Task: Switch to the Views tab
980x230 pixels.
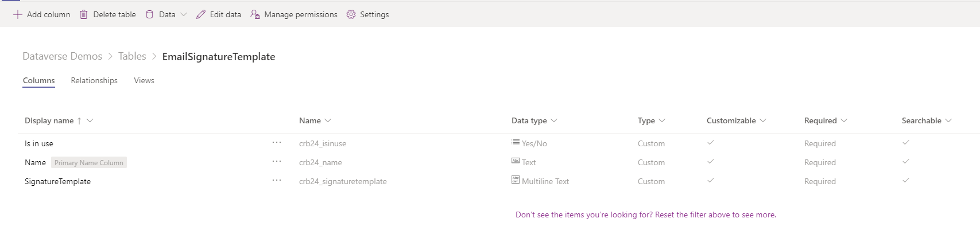Action: pos(144,80)
